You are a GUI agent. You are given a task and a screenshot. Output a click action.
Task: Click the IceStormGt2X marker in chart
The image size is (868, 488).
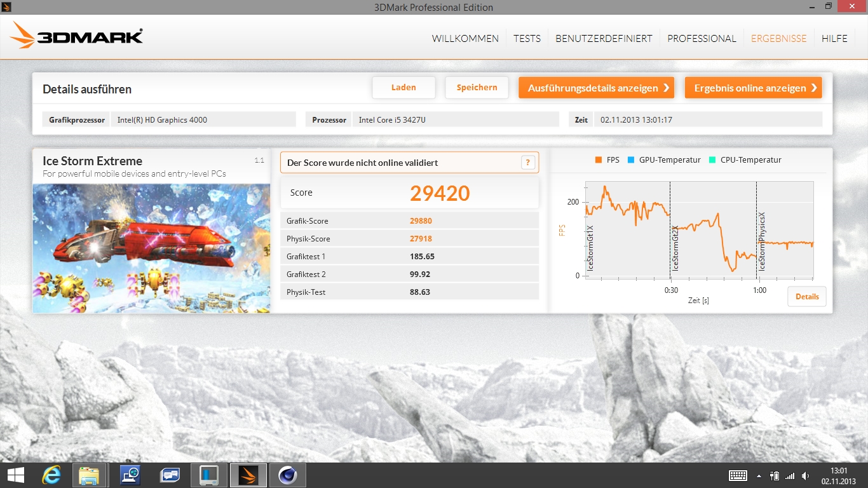675,248
